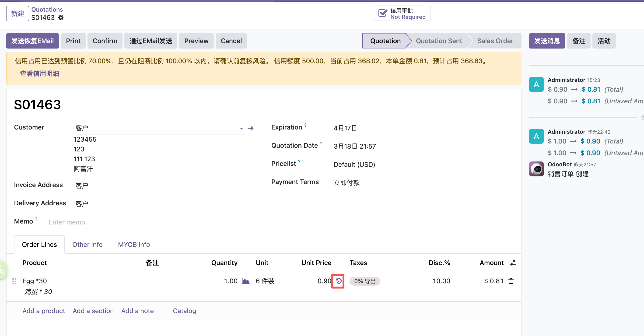Sort by the Product column header
This screenshot has width=644, height=336.
pyautogui.click(x=35, y=263)
